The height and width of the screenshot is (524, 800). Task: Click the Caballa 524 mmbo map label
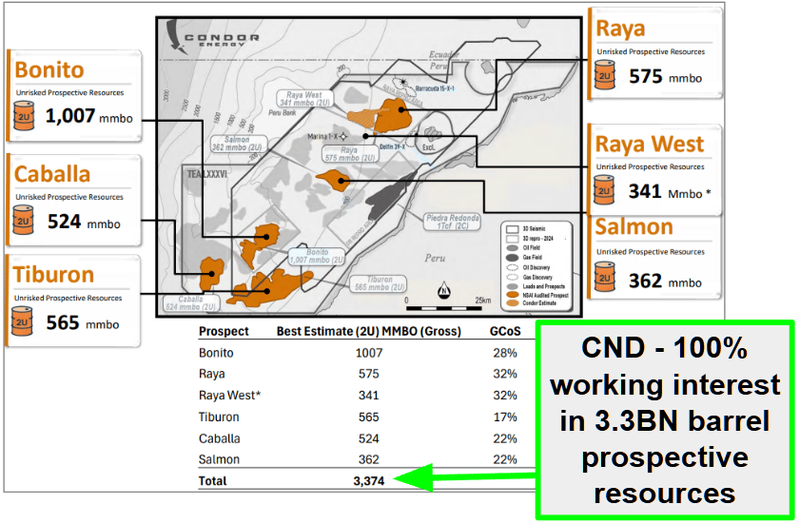pos(191,303)
